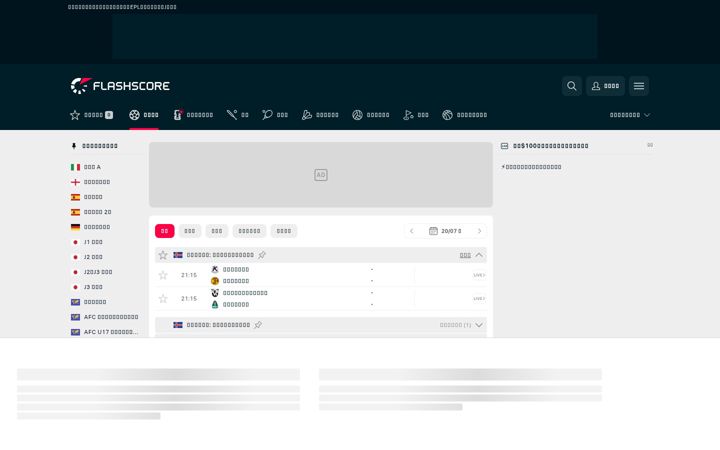Collapse the first Iceland league section

[479, 255]
